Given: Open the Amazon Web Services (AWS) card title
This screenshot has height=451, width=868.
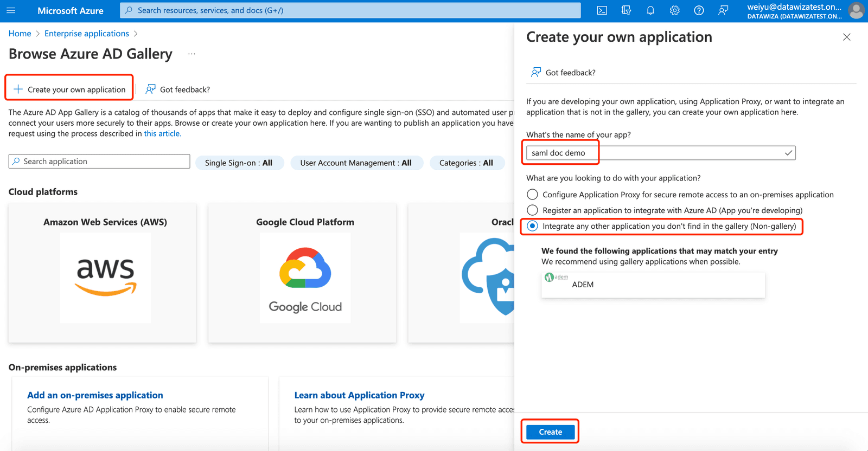Looking at the screenshot, I should point(105,222).
